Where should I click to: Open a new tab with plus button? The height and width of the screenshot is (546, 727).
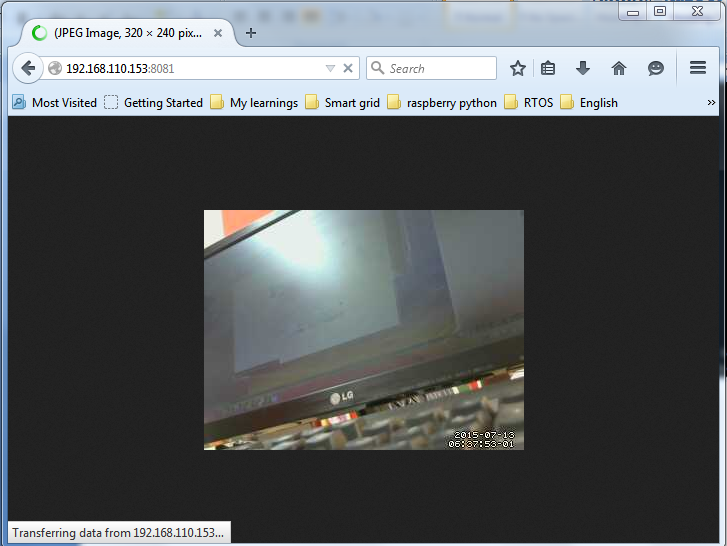[x=251, y=33]
